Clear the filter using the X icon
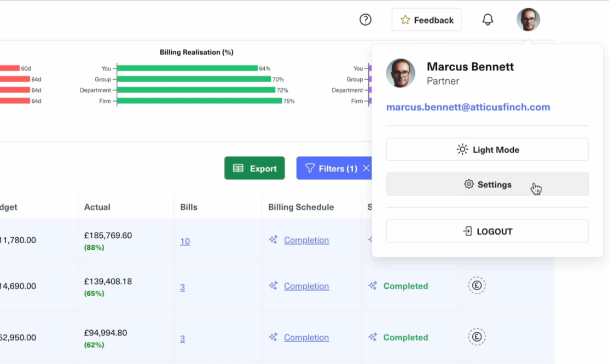 pos(366,168)
